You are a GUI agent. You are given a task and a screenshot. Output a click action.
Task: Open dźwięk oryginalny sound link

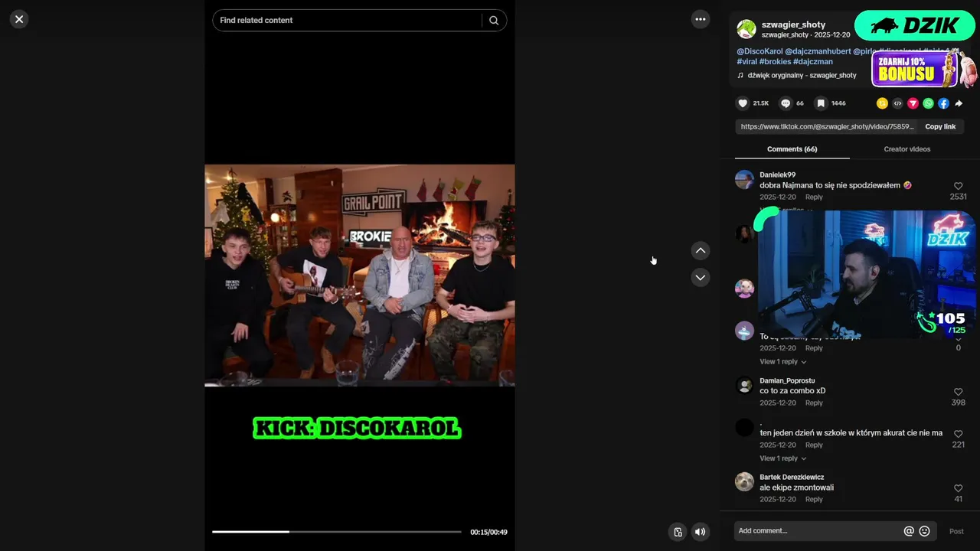click(802, 76)
